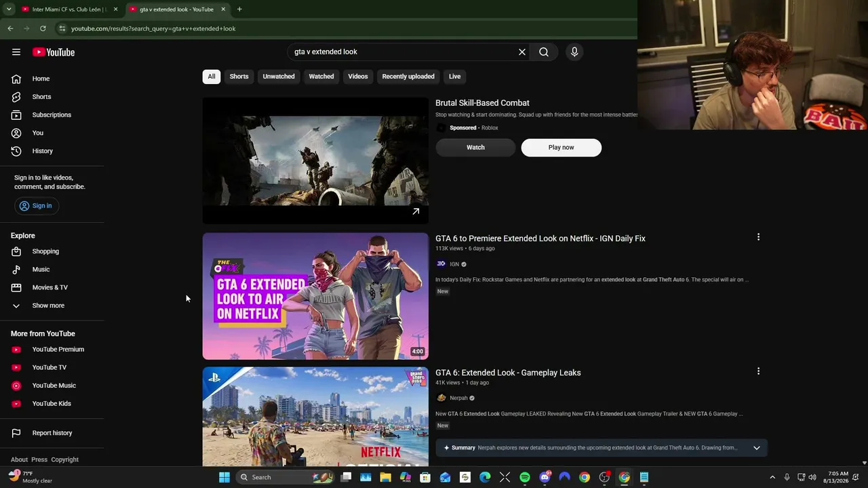The width and height of the screenshot is (868, 488).
Task: Clear the search box with the X icon
Action: 522,52
